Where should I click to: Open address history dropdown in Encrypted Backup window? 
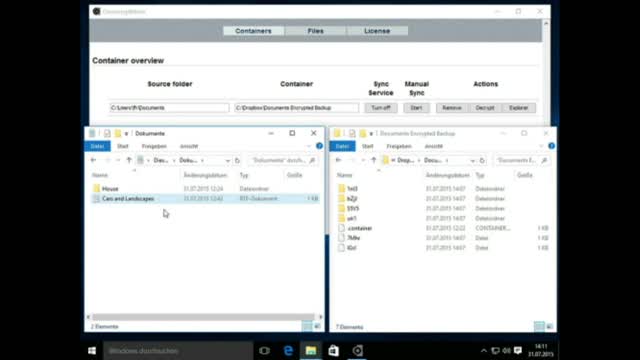coord(472,161)
